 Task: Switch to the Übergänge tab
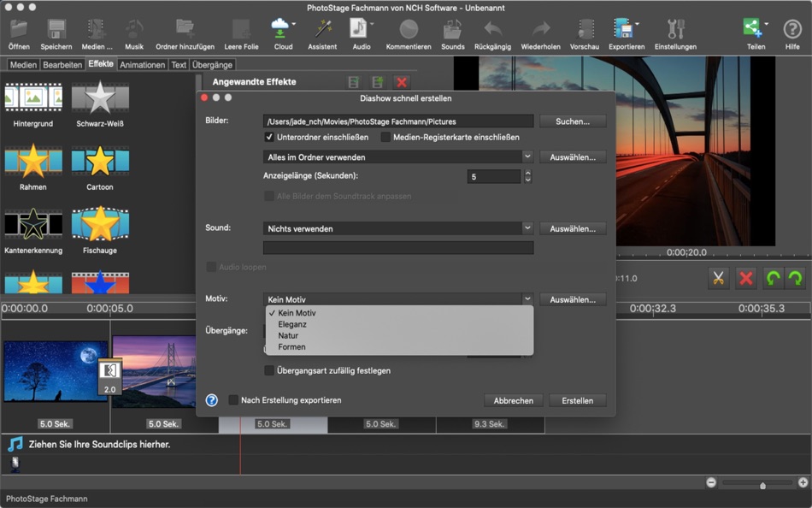(212, 65)
